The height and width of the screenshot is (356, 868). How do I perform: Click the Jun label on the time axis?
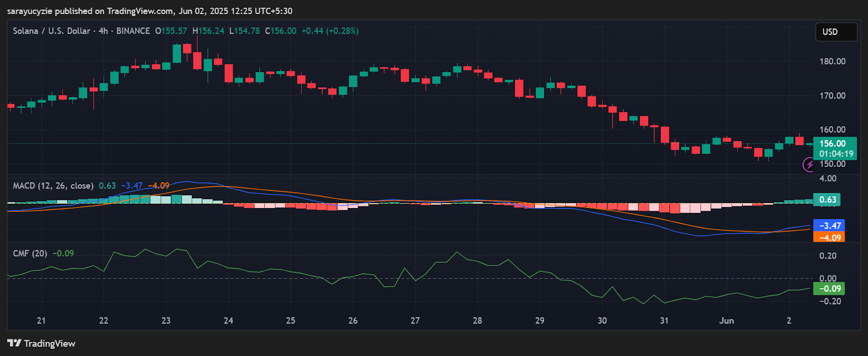(726, 321)
